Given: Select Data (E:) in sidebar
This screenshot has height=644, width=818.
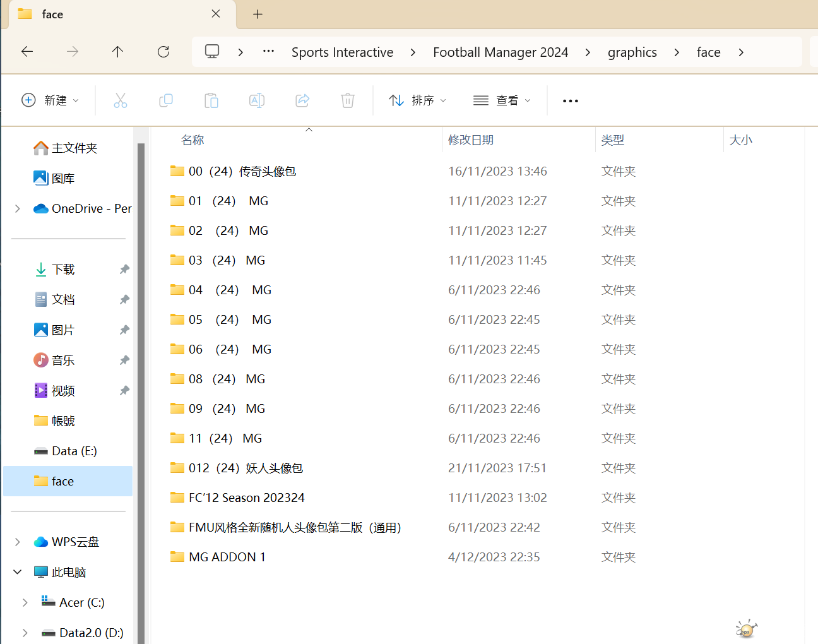Looking at the screenshot, I should pos(66,451).
